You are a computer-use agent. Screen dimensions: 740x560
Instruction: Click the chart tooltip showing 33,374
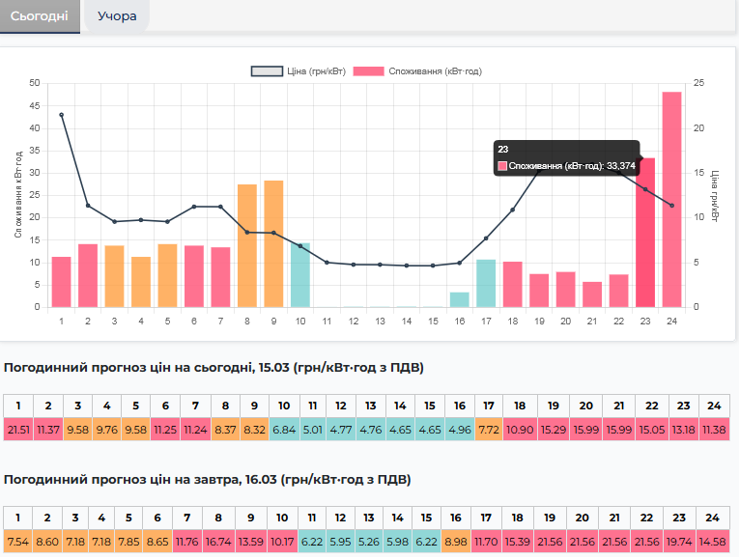pos(565,158)
